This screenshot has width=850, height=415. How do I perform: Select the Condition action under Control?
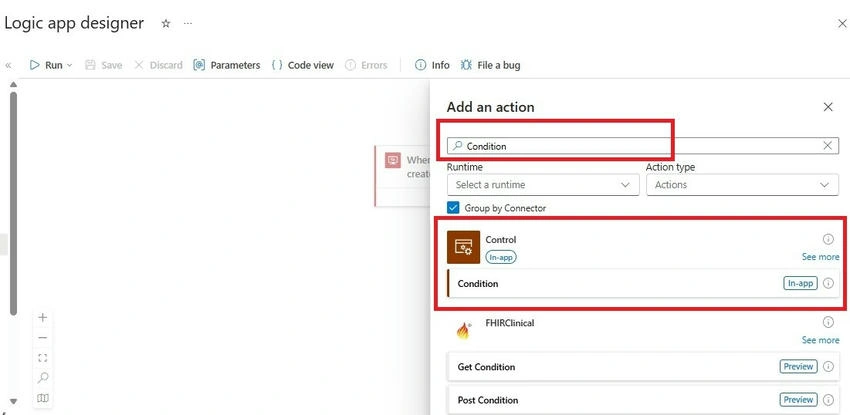(643, 283)
